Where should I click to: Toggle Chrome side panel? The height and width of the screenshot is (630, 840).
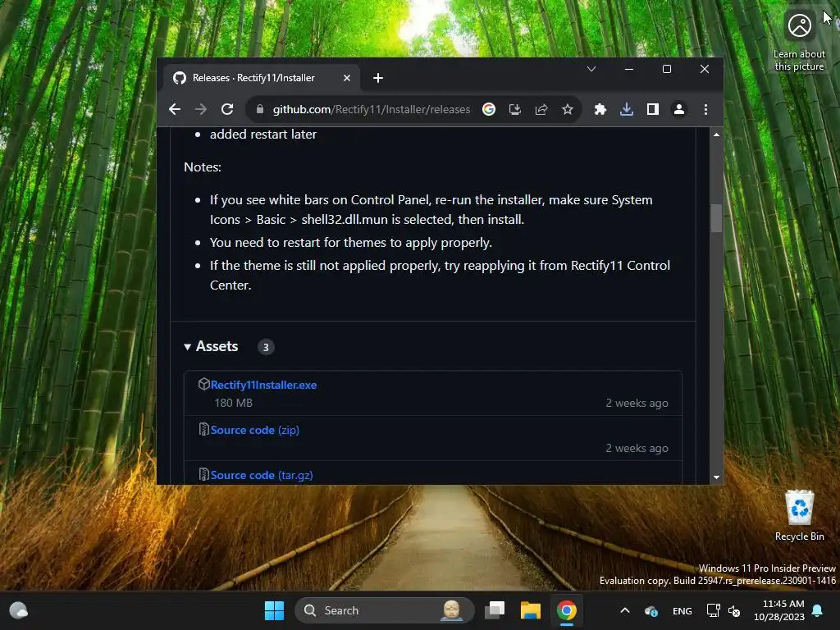click(652, 109)
